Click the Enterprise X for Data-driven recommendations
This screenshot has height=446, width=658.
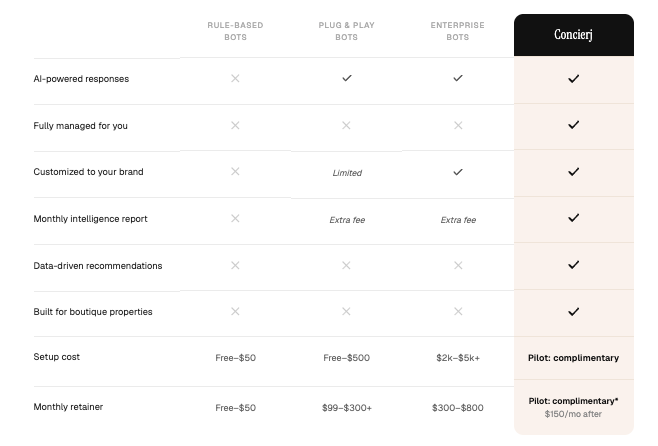click(x=458, y=265)
